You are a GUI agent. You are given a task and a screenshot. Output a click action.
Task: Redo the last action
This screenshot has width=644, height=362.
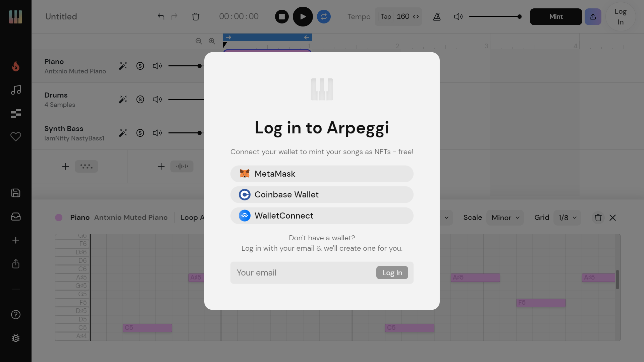click(174, 16)
